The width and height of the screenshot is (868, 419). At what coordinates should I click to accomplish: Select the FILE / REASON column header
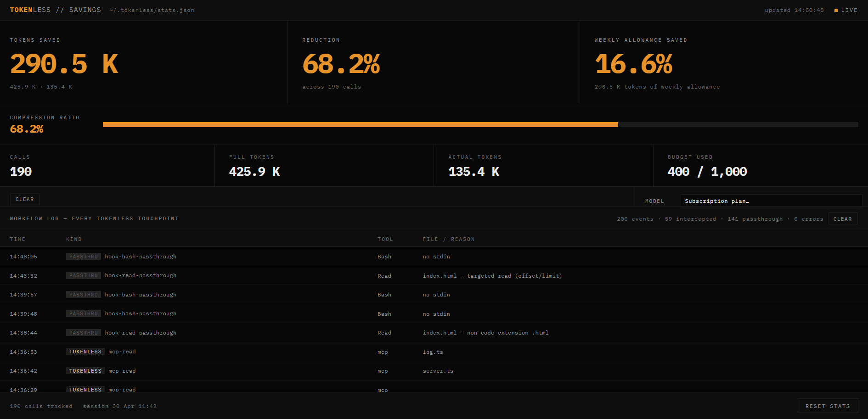[449, 239]
